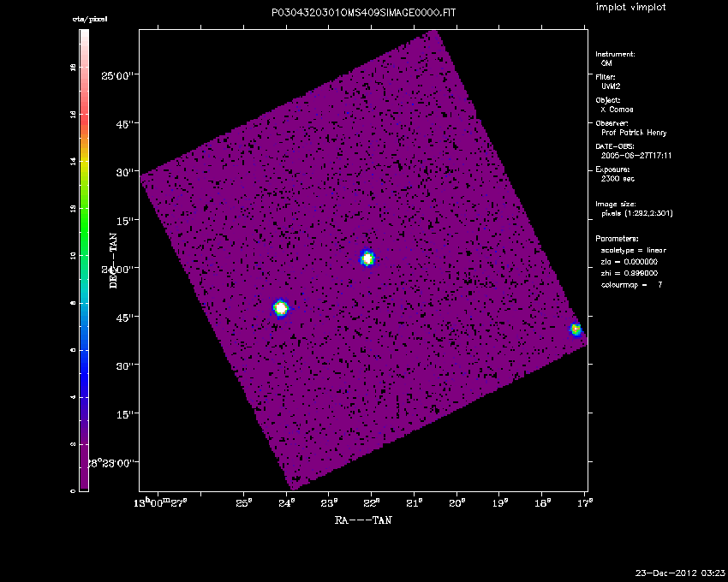Click the bright source near RA 22s
Viewport: 728px width, 582px height.
367,258
